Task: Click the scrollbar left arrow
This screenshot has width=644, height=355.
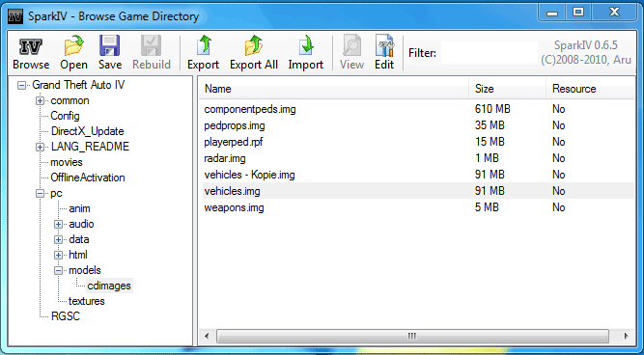Action: [207, 336]
